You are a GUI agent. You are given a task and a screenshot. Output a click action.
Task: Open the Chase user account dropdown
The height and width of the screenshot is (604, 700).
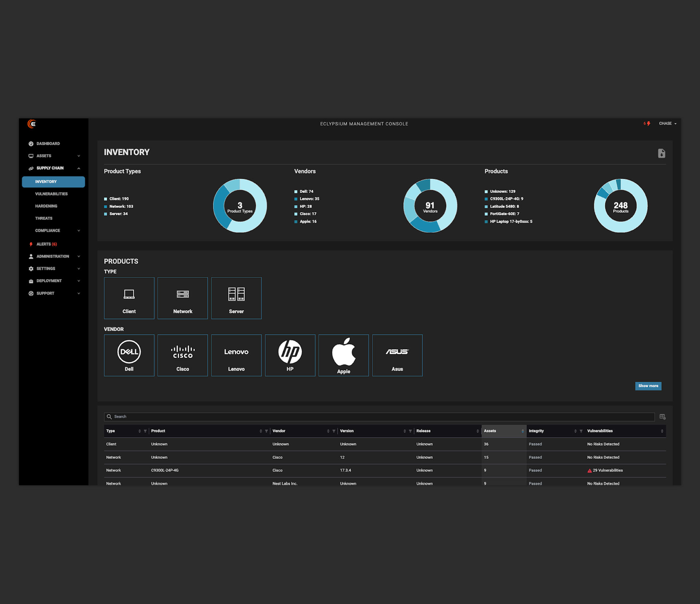point(667,123)
